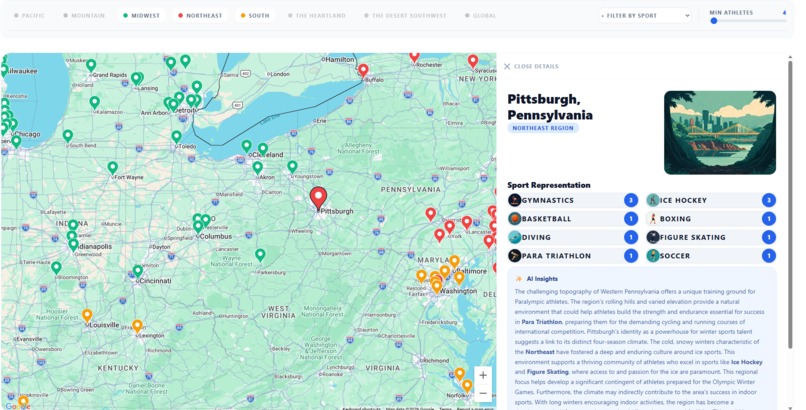Click the Pittsburgh, Pennsylvania title
The image size is (806, 410).
(550, 107)
